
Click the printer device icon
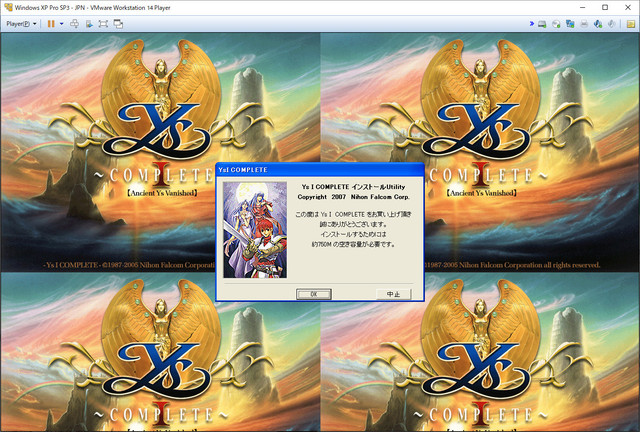(584, 24)
